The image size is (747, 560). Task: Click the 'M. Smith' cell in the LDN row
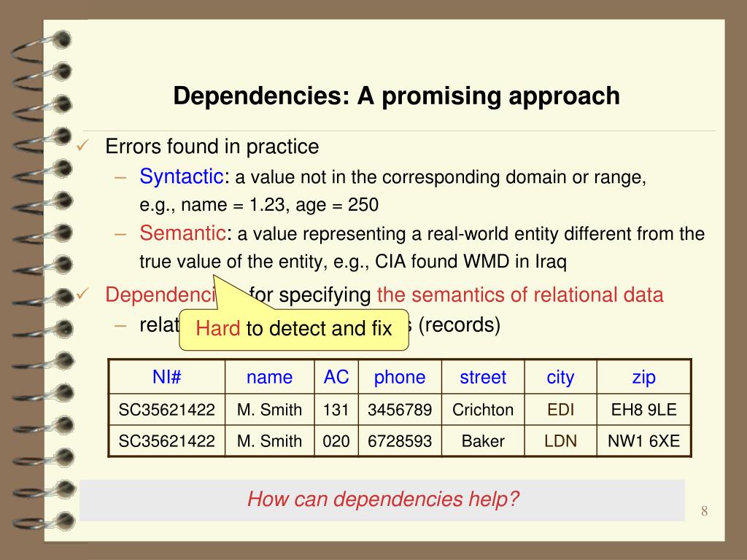click(x=270, y=441)
